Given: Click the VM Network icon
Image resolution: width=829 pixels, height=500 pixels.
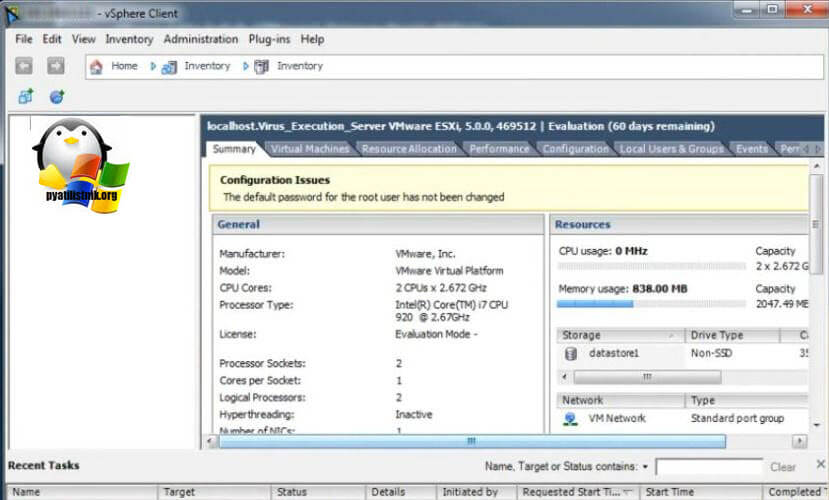Looking at the screenshot, I should [570, 419].
